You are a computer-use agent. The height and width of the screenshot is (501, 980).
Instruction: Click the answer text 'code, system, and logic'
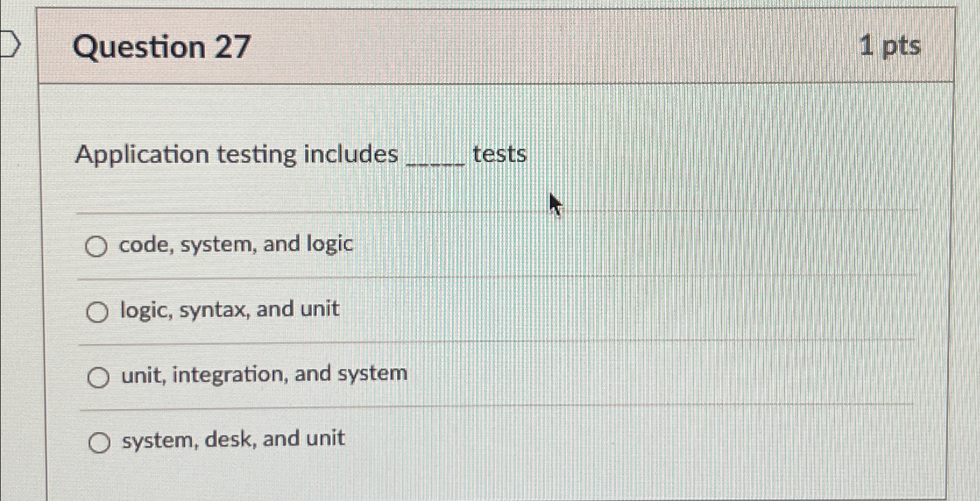pyautogui.click(x=235, y=244)
